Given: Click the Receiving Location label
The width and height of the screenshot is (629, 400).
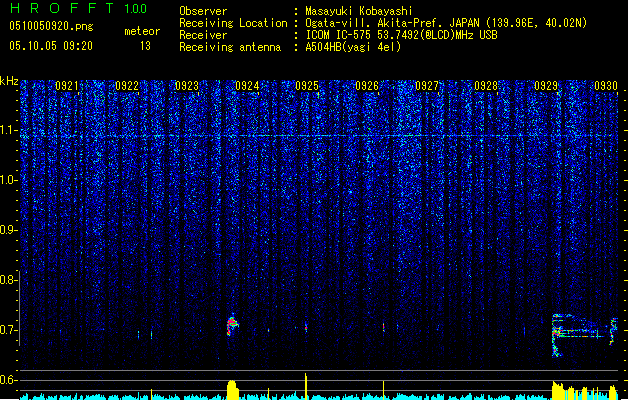Looking at the screenshot, I should coord(233,23).
